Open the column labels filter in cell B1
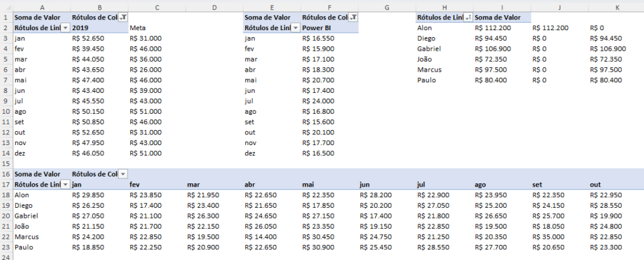 pyautogui.click(x=123, y=17)
